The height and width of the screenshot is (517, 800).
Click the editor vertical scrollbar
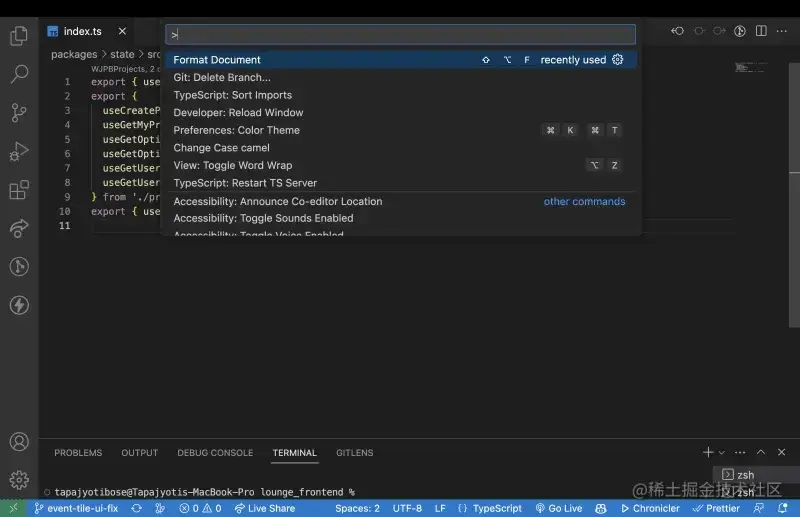[794, 194]
